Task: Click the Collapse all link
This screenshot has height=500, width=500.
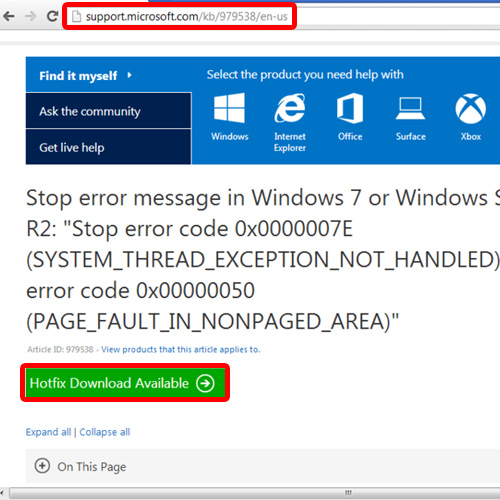Action: click(105, 432)
